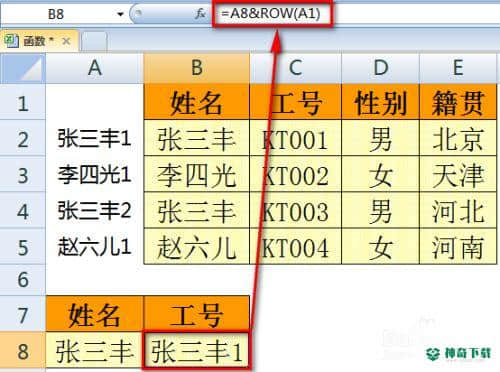
Task: Click cell B8 showing 张三丰1
Action: (x=196, y=351)
